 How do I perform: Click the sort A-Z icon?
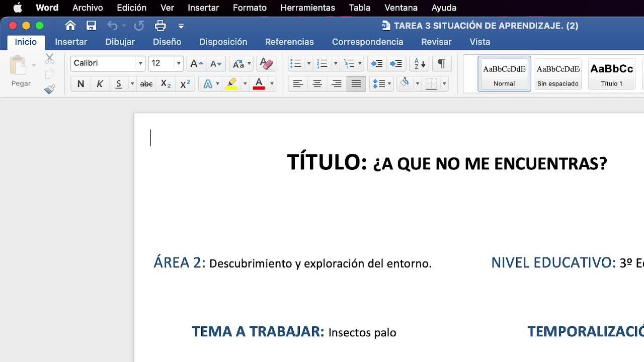(418, 63)
